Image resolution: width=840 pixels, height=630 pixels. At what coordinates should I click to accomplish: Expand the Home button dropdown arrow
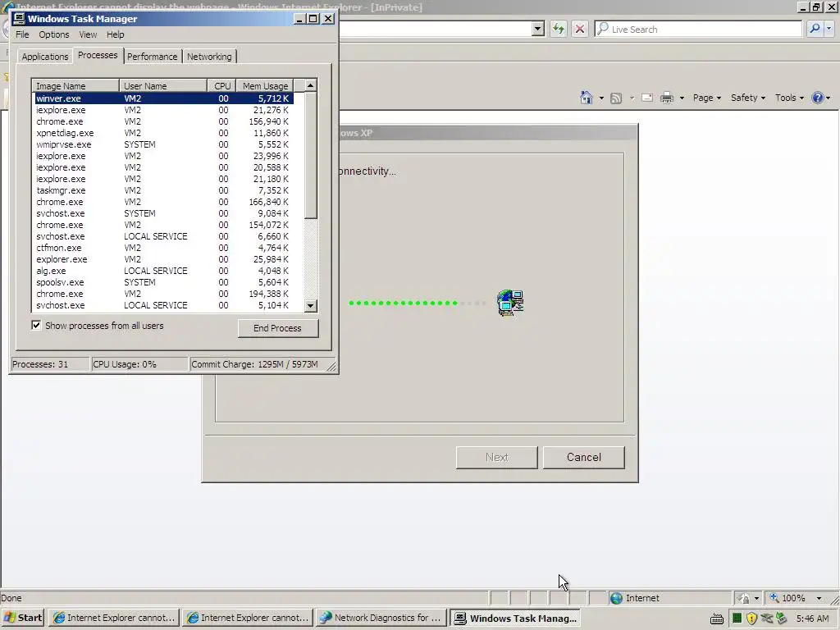(x=601, y=98)
